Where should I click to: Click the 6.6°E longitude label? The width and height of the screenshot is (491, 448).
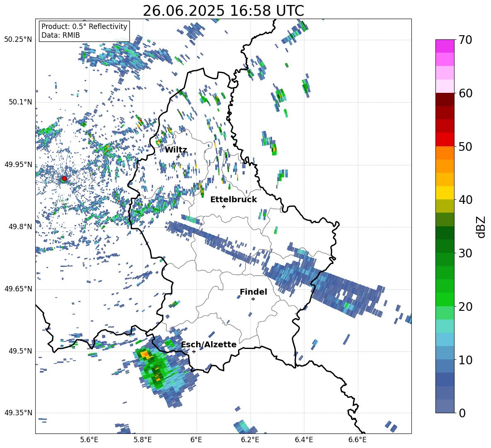(357, 440)
